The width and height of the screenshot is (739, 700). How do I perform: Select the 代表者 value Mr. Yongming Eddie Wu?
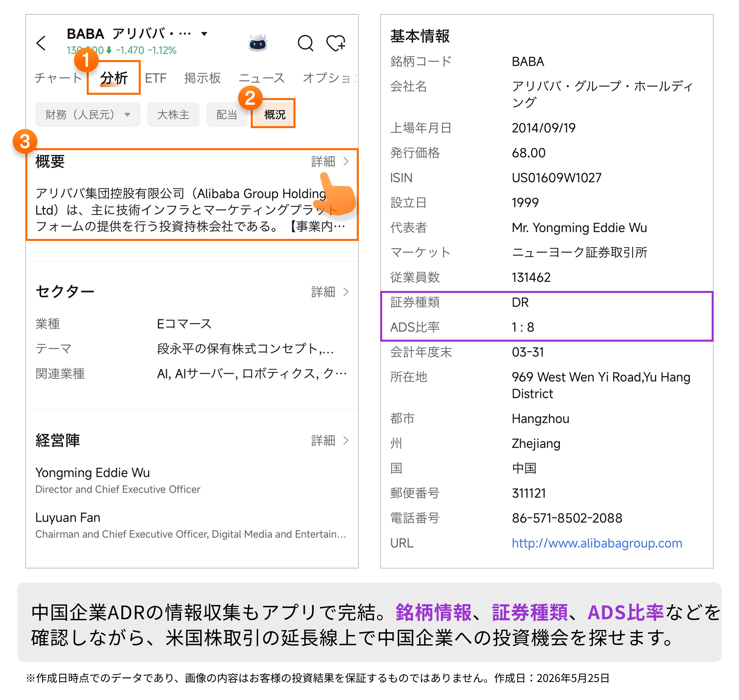(579, 228)
